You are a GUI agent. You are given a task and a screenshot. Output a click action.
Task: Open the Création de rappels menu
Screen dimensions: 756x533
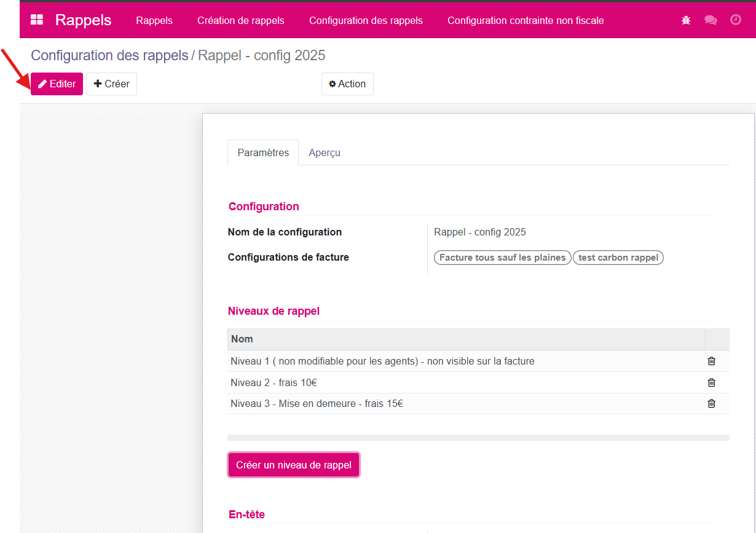coord(241,20)
